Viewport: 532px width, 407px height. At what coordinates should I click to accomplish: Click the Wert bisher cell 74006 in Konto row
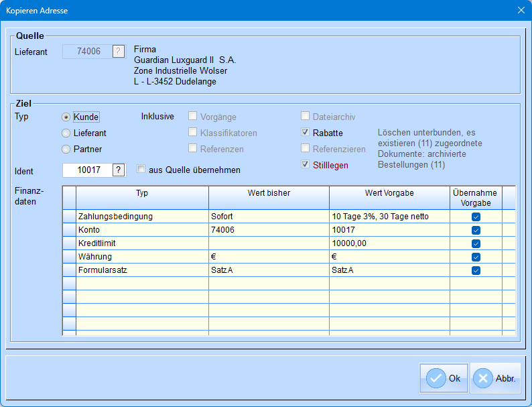(269, 230)
